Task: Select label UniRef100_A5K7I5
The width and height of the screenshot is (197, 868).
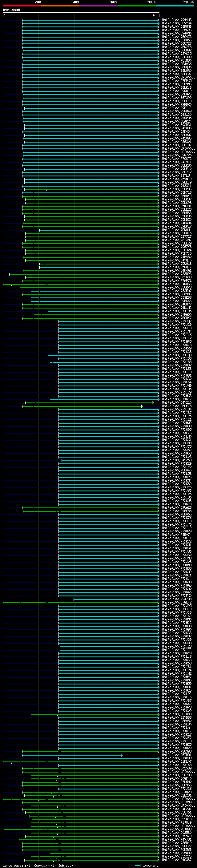Action: (177, 253)
